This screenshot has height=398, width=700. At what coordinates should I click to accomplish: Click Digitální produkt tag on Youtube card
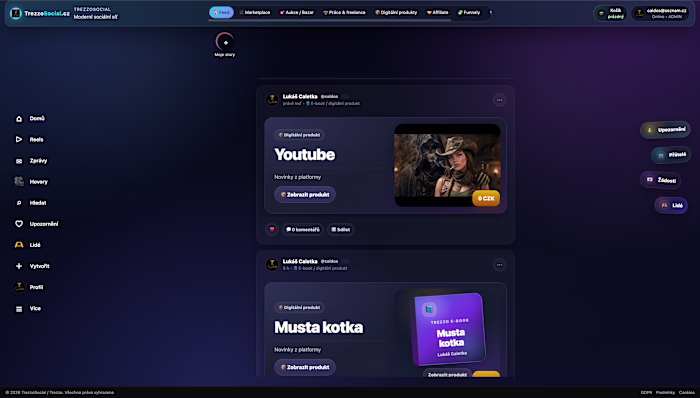(x=299, y=135)
